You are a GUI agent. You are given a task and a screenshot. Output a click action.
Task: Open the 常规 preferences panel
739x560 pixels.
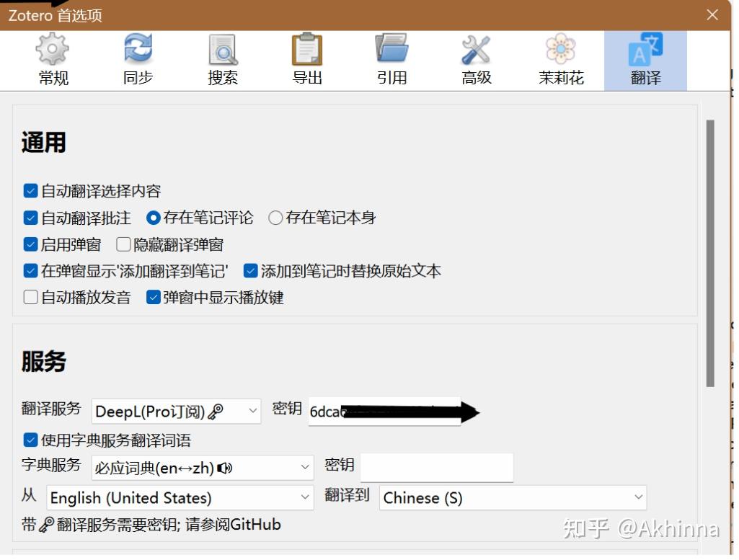[51, 58]
